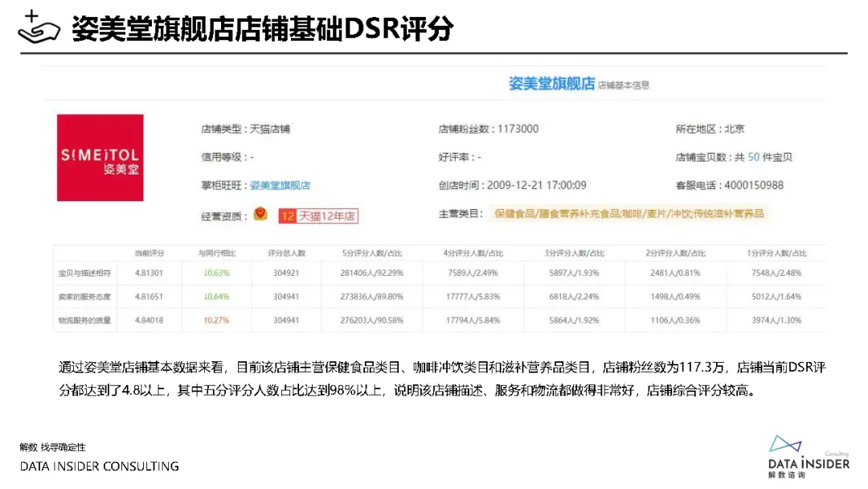Click the 4分评分人数/占比 column header
868x489 pixels.
point(473,253)
